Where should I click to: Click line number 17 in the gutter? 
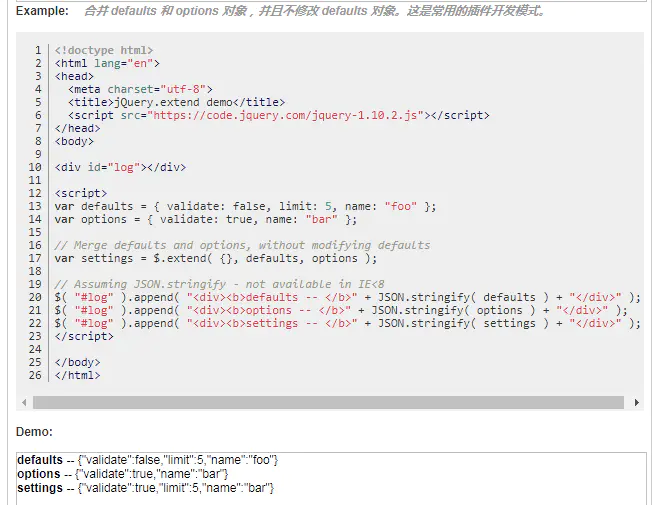click(x=35, y=258)
